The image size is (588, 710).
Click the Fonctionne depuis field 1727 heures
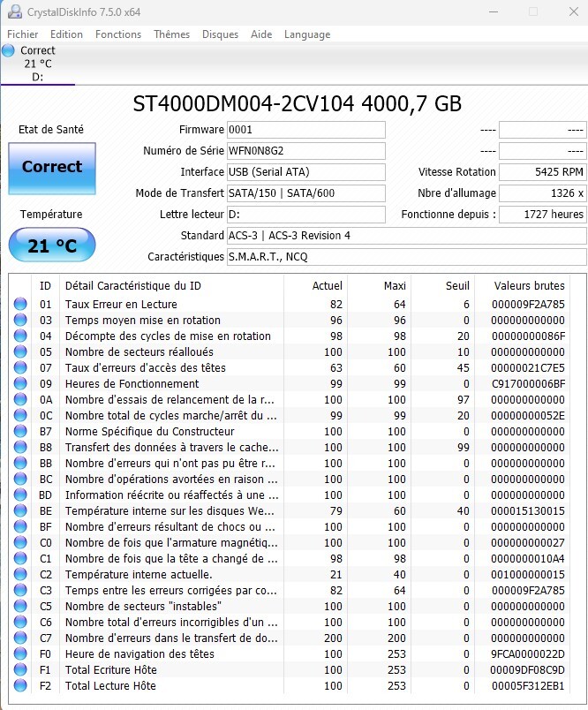point(543,215)
